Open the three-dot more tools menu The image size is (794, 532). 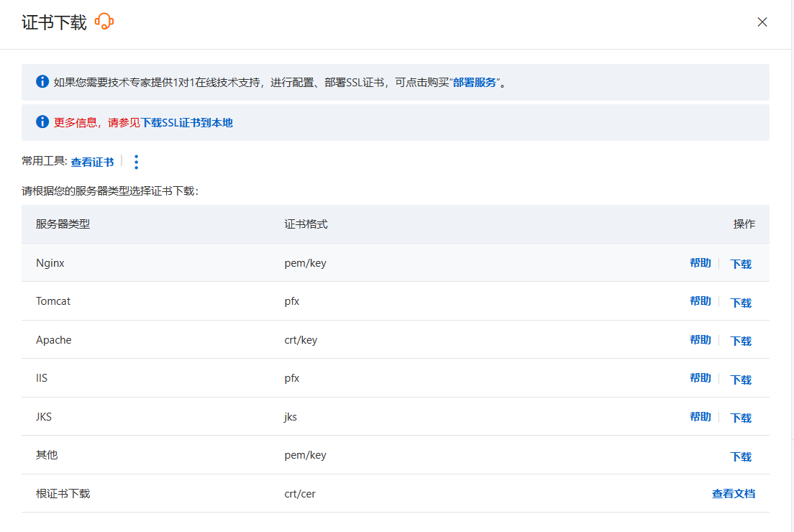[x=137, y=162]
